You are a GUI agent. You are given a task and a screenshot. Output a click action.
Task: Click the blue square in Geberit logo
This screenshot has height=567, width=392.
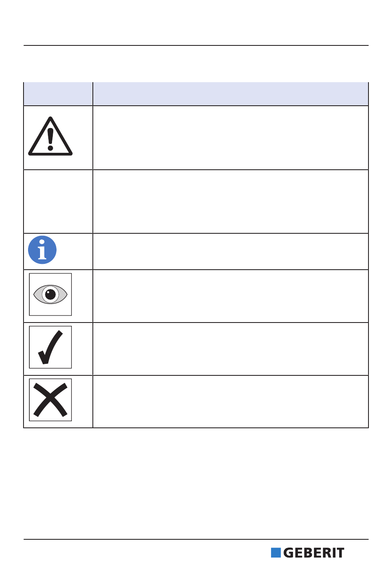pyautogui.click(x=276, y=553)
